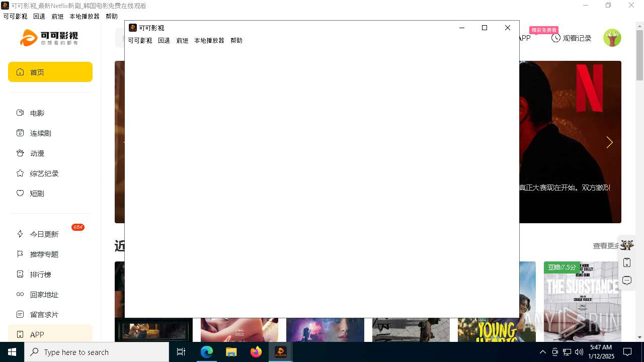This screenshot has height=362, width=644.
Task: Open The Substance movie poster
Action: click(583, 302)
